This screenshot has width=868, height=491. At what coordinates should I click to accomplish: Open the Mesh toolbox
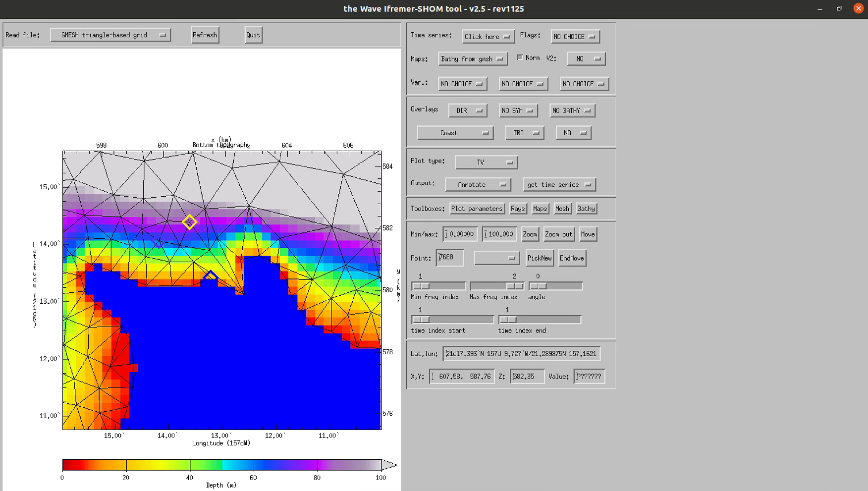tap(562, 209)
